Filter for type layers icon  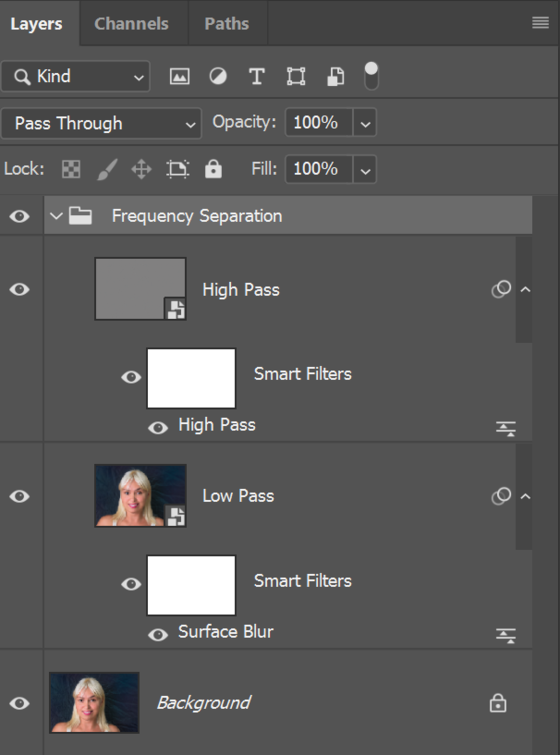[x=257, y=76]
